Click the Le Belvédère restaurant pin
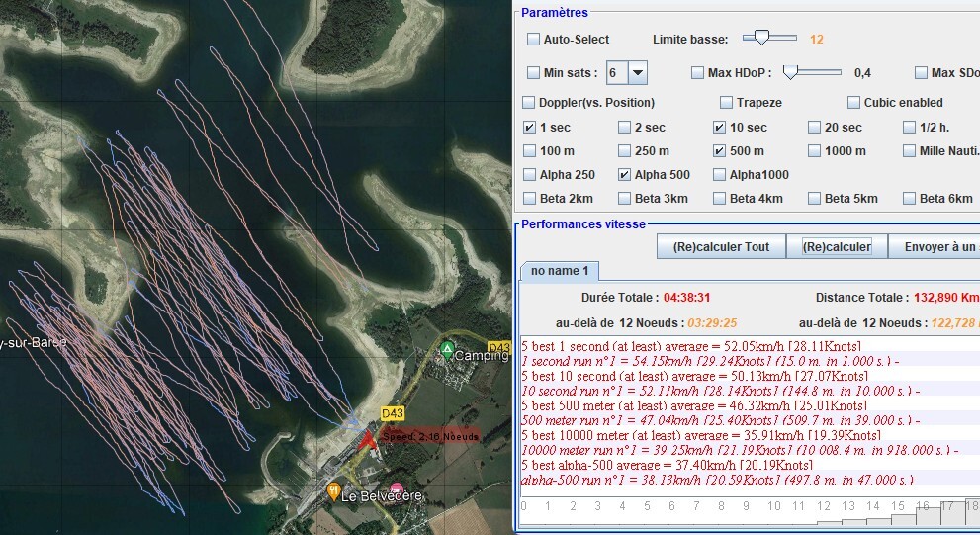 click(x=333, y=491)
